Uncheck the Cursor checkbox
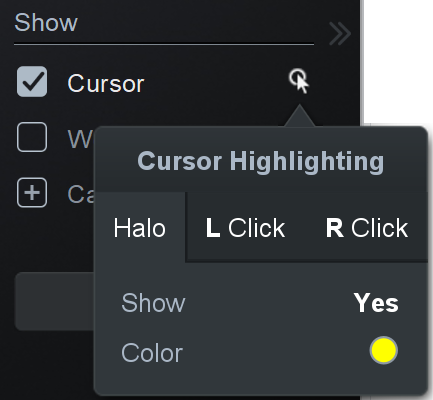433x400 pixels. click(32, 82)
